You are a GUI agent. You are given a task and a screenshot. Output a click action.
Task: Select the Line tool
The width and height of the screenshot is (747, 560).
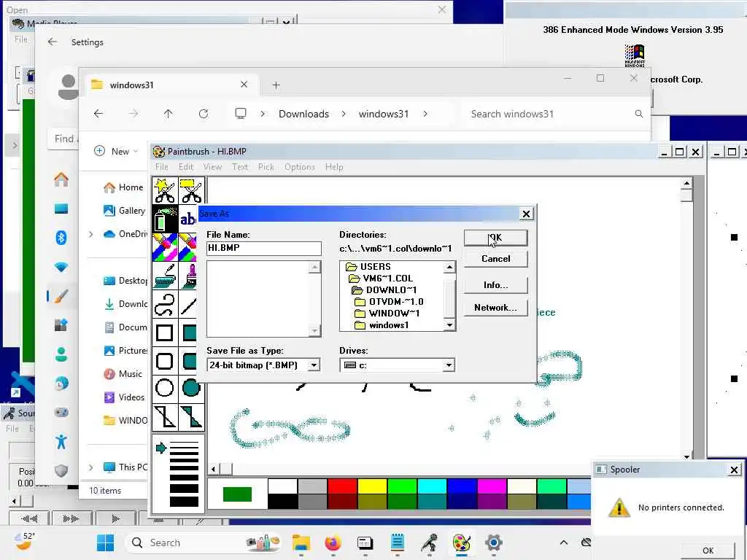[187, 304]
